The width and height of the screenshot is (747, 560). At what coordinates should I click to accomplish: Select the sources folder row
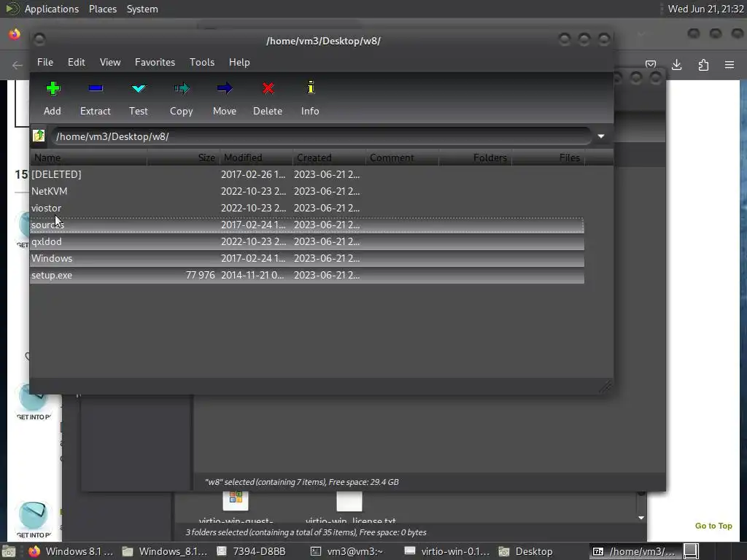307,225
